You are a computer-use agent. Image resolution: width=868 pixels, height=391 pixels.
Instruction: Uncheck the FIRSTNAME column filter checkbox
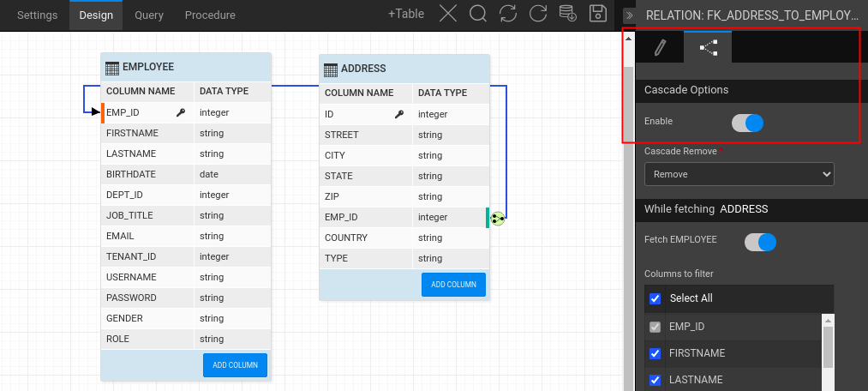[x=655, y=353]
